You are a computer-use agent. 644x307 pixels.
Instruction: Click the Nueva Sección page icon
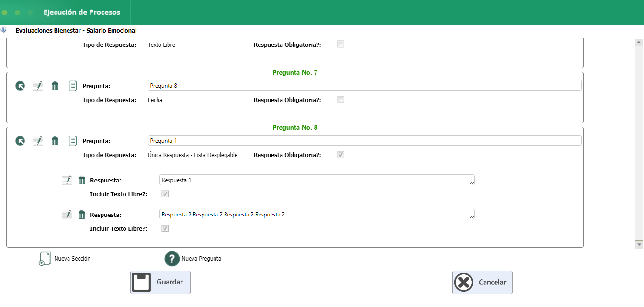click(x=45, y=259)
